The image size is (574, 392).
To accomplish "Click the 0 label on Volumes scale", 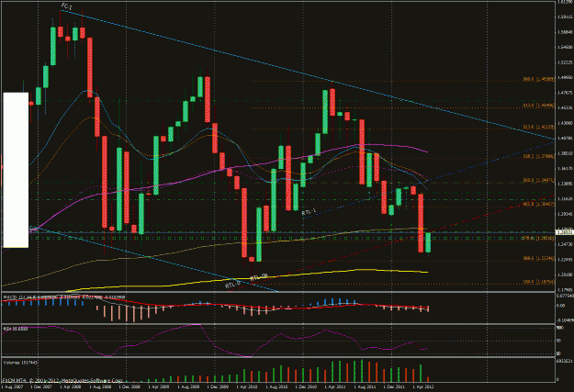I will [x=557, y=379].
